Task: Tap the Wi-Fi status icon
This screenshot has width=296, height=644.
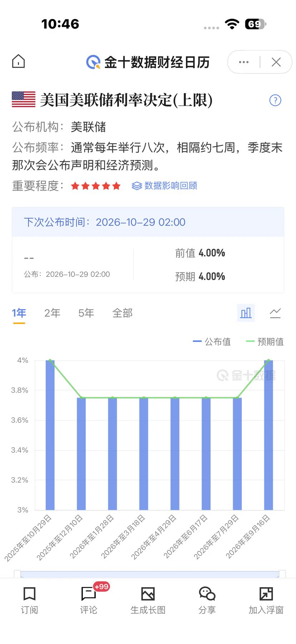Action: click(232, 24)
